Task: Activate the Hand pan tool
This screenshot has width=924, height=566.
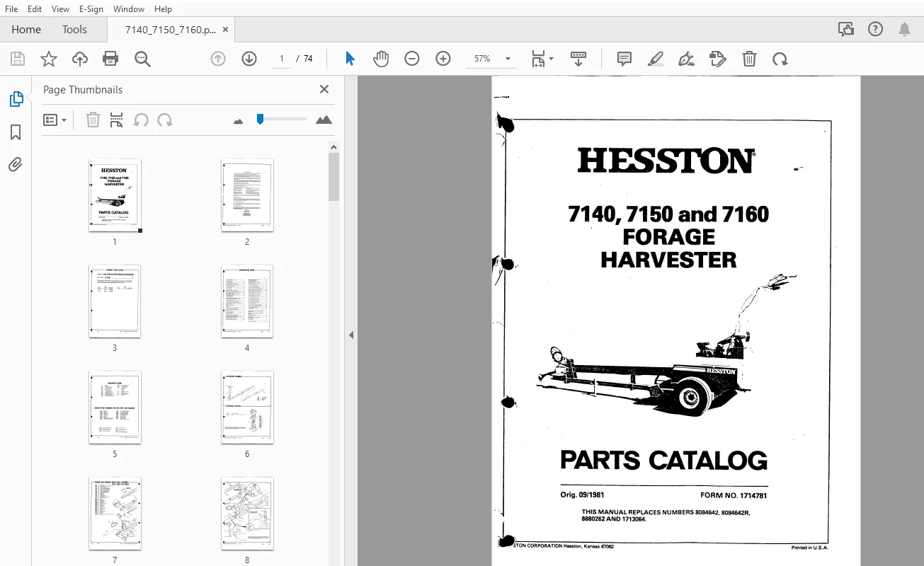Action: (x=381, y=59)
